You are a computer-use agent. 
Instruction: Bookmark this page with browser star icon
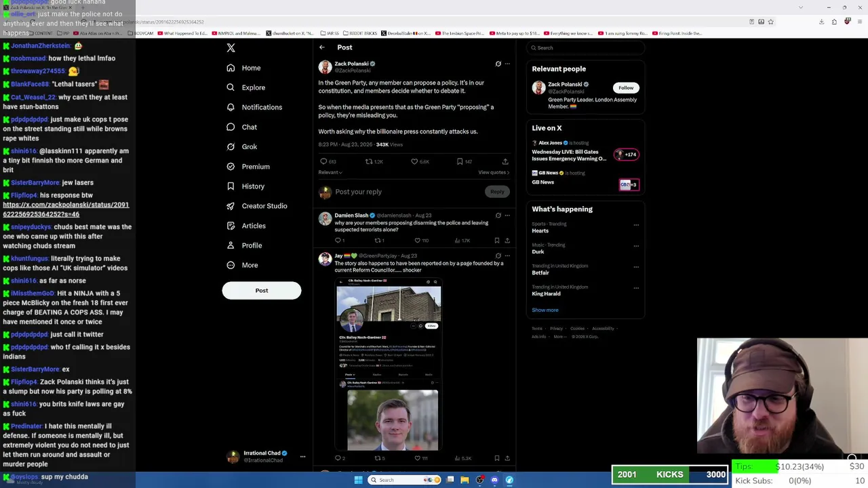click(771, 22)
